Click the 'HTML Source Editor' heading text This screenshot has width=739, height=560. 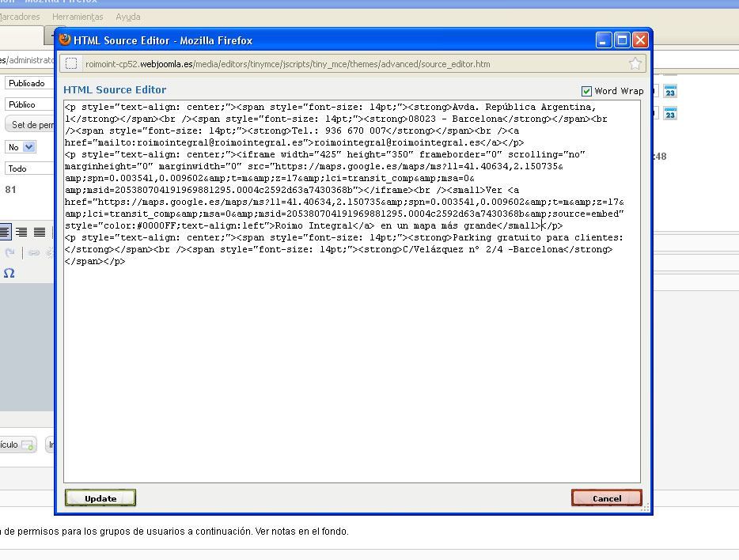115,90
